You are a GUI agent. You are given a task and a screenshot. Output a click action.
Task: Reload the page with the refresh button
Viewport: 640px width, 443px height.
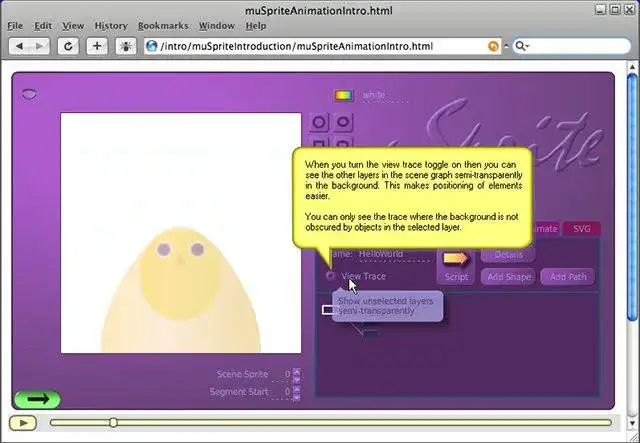pyautogui.click(x=68, y=46)
